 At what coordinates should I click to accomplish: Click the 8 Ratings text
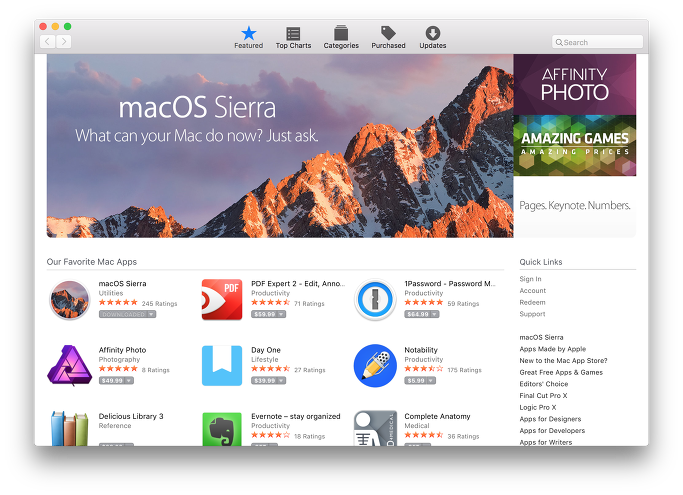coord(156,370)
